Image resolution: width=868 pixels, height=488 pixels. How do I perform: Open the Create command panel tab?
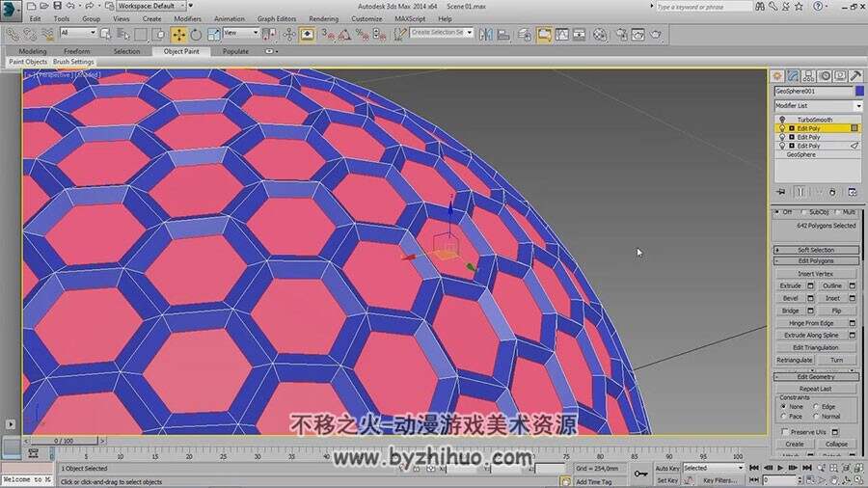[x=777, y=76]
